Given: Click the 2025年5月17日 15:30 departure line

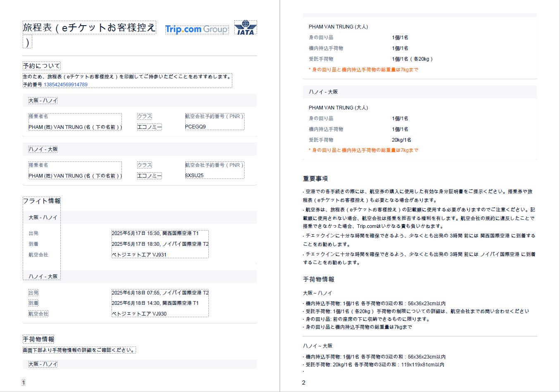Looking at the screenshot, I should coord(155,233).
